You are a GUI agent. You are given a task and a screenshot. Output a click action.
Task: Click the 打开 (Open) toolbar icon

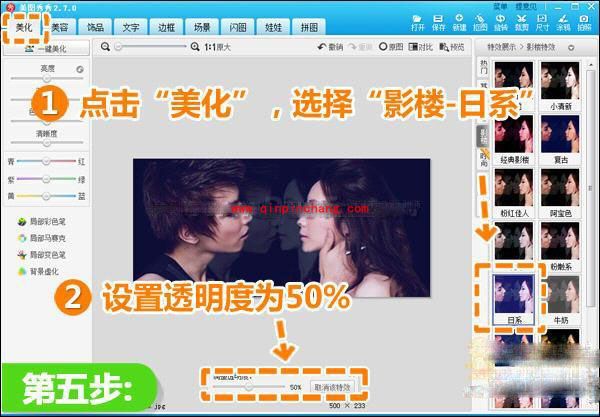(417, 23)
